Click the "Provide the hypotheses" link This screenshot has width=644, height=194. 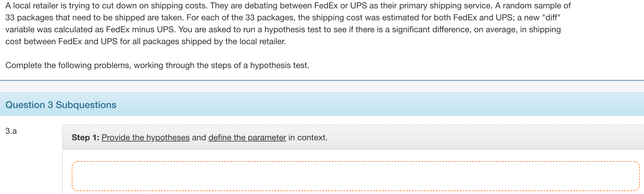click(145, 138)
